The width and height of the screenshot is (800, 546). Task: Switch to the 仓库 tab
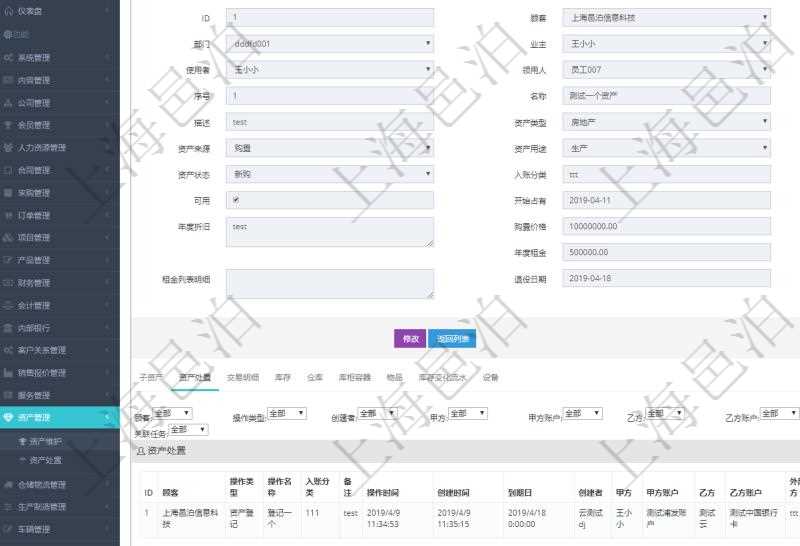[x=315, y=378]
